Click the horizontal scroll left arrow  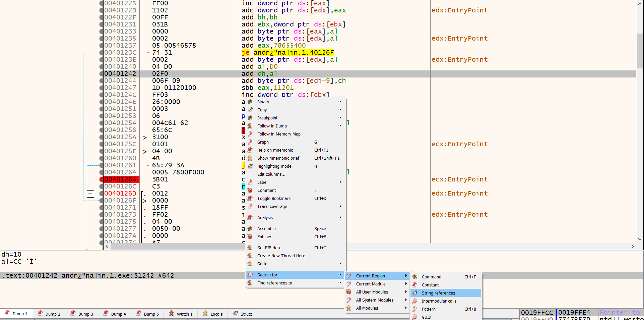(x=107, y=246)
